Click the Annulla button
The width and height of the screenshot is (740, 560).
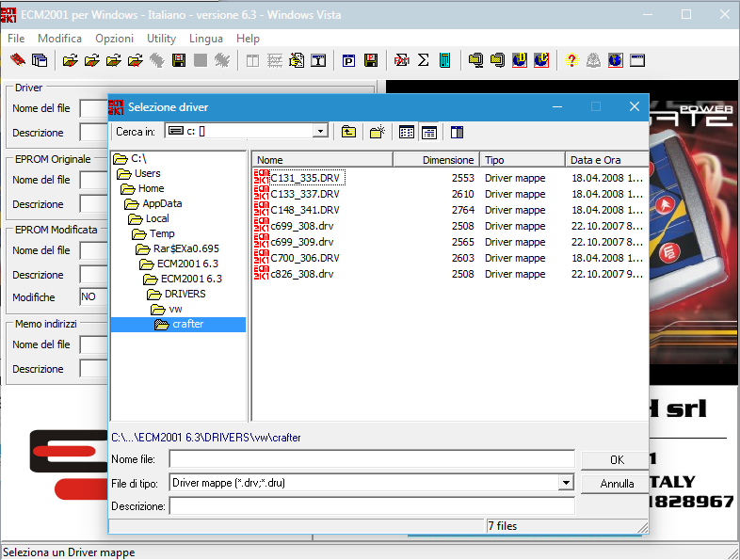click(617, 483)
